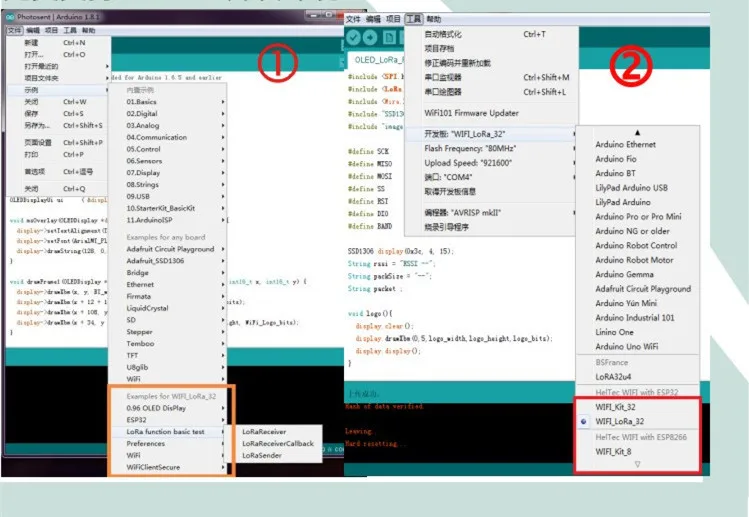This screenshot has width=749, height=517.
Task: Expand 编程器: "AVRISP mkII" submenu
Action: [x=491, y=213]
